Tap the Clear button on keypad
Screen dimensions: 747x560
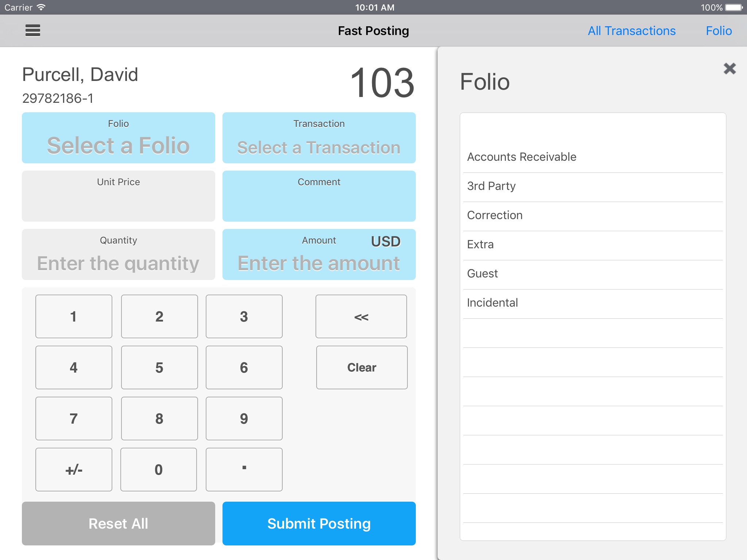tap(361, 367)
